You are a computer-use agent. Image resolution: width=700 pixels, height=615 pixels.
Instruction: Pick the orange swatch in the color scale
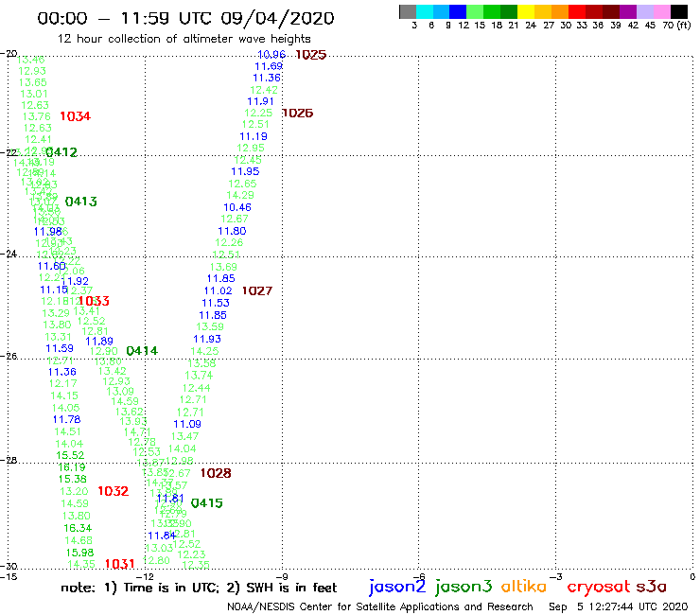pos(560,11)
